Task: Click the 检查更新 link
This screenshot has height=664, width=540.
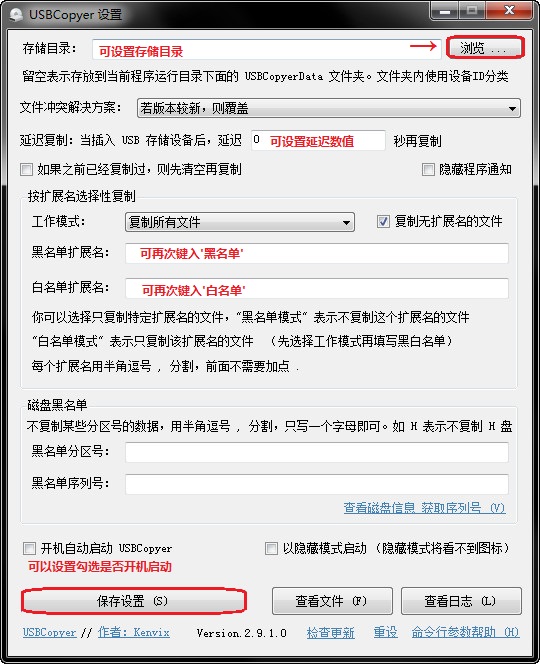Action: pos(330,633)
